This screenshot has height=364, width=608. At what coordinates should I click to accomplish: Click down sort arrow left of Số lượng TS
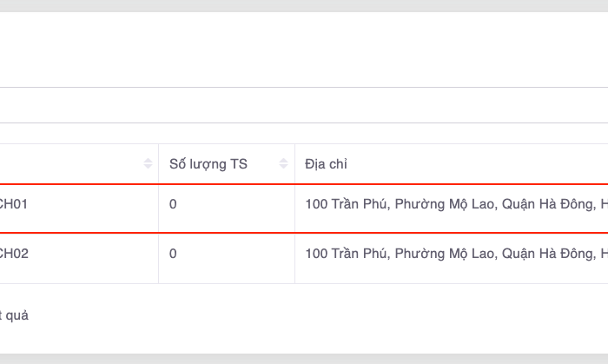tap(148, 167)
